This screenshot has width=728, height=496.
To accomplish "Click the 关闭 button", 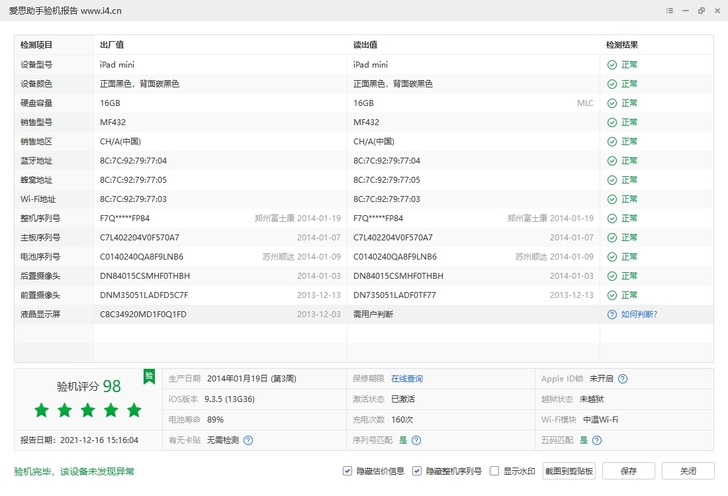I will 688,470.
